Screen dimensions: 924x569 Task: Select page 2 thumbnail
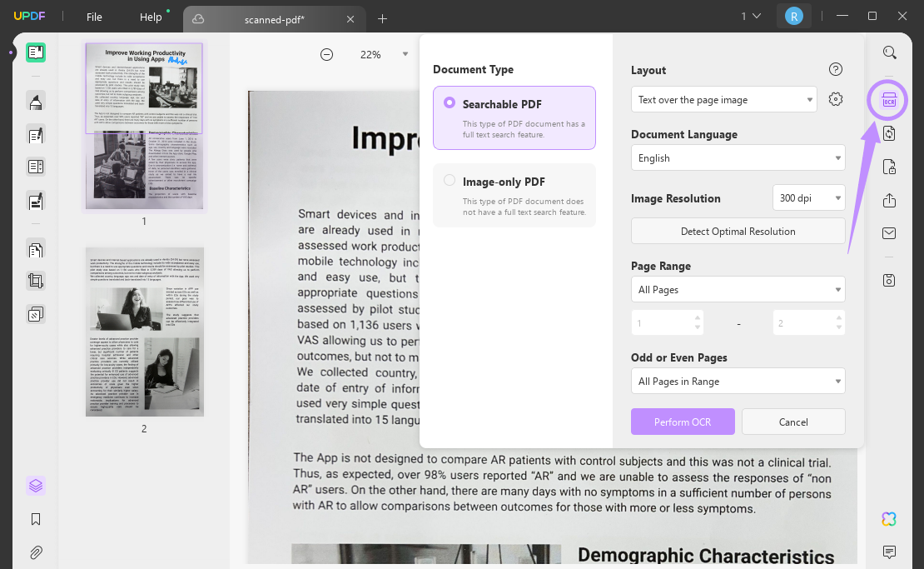144,332
